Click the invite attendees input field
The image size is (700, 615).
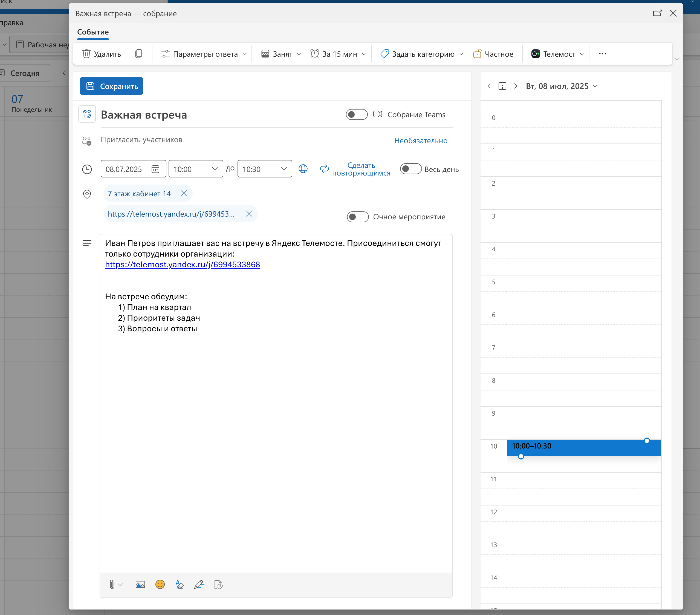(x=240, y=140)
